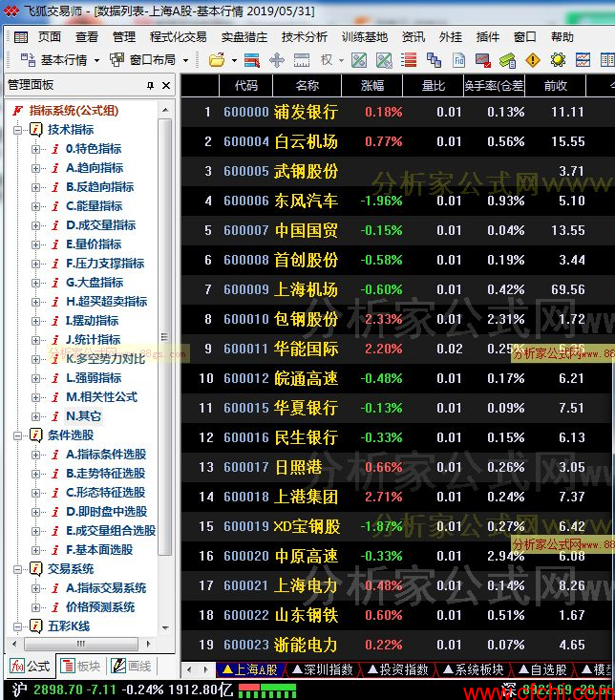Click the first green percent toolbar icon

pyautogui.click(x=359, y=60)
